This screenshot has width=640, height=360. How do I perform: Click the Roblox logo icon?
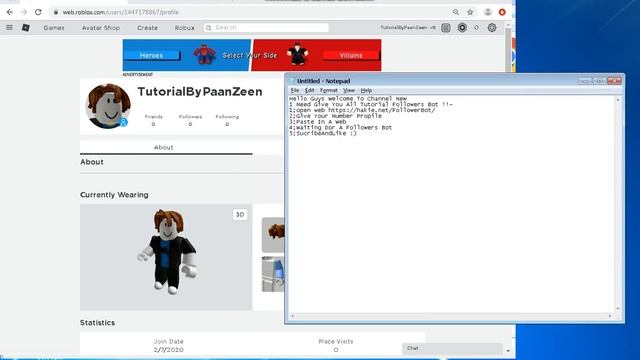coord(25,27)
